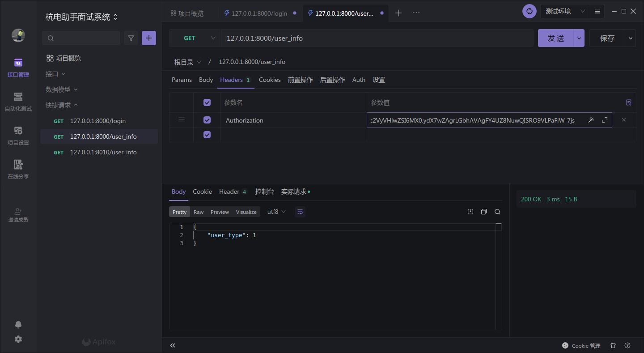
Task: Expand the Authorization value editor
Action: pos(605,120)
